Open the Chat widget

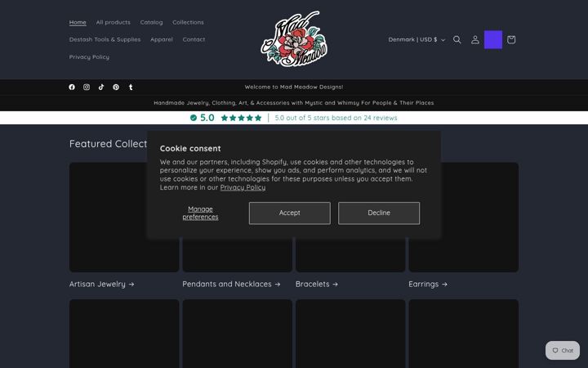[562, 350]
